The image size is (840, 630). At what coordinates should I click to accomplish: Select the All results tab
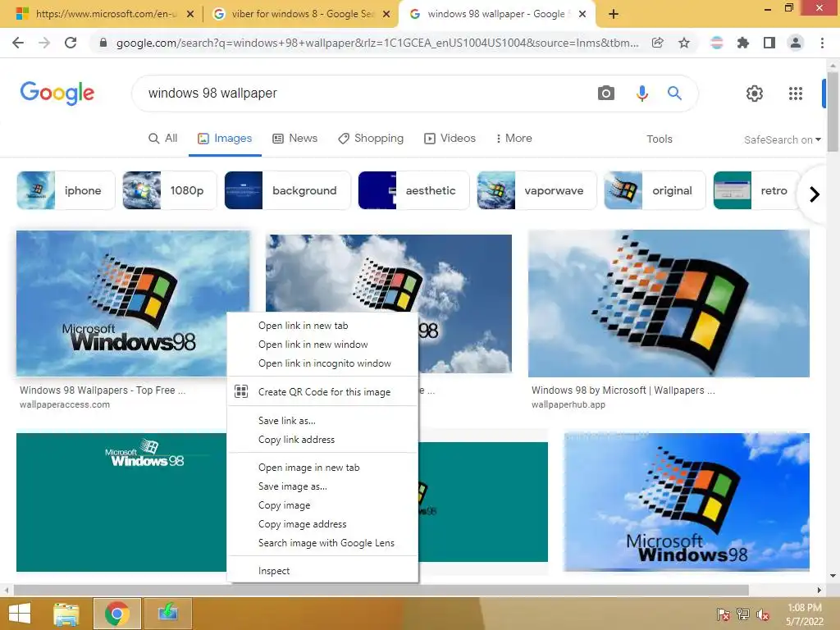pos(163,138)
